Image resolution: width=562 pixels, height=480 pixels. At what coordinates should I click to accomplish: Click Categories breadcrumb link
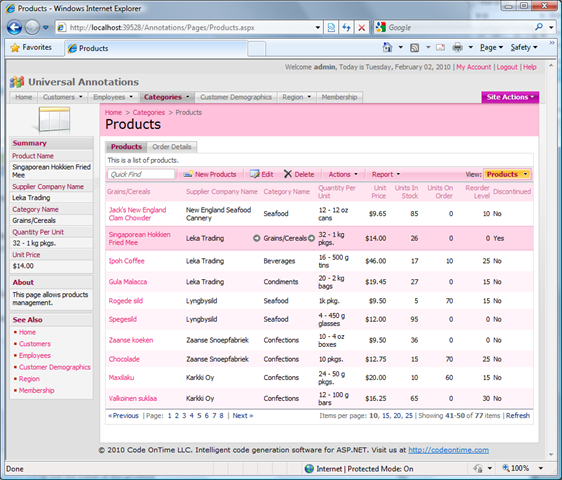click(x=149, y=112)
